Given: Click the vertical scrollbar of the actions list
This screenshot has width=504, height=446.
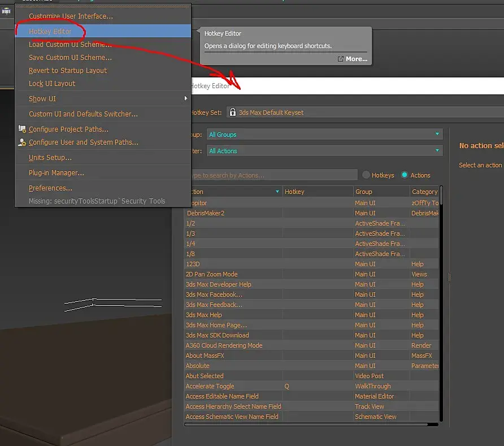Looking at the screenshot, I should click(x=441, y=195).
